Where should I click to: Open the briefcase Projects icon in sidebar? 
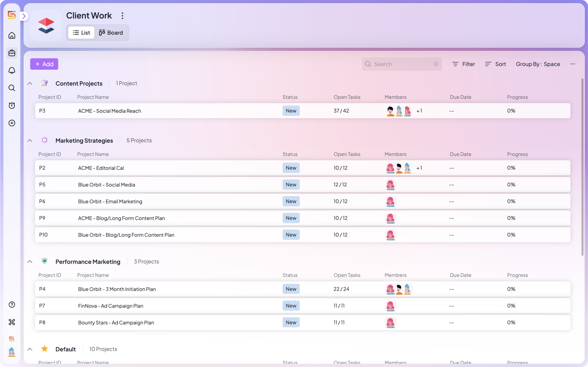pos(12,53)
